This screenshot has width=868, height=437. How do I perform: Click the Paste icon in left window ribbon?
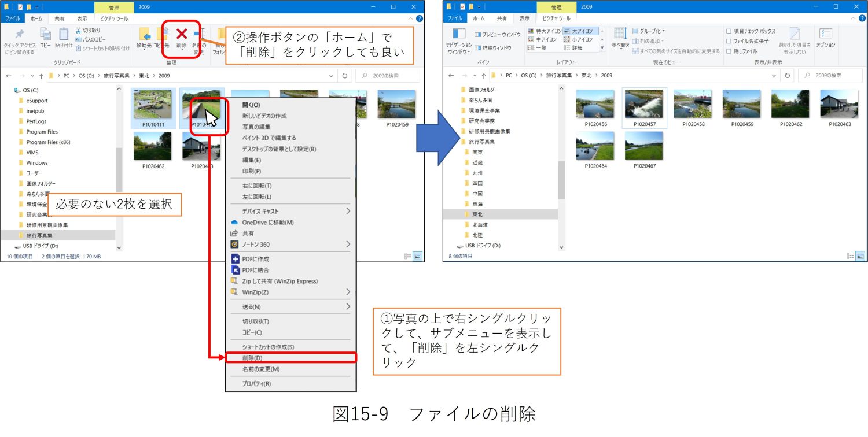[64, 34]
